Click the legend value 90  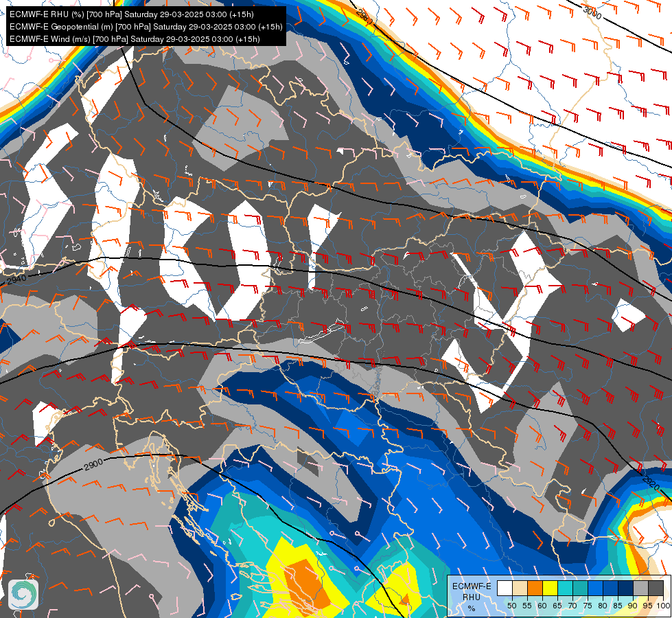[633, 606]
